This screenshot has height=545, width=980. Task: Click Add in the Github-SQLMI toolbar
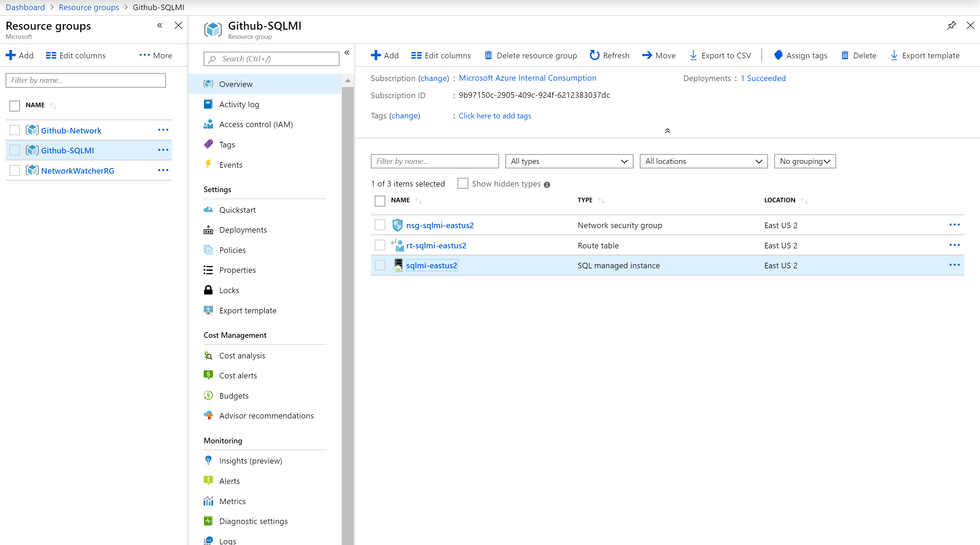pos(385,56)
